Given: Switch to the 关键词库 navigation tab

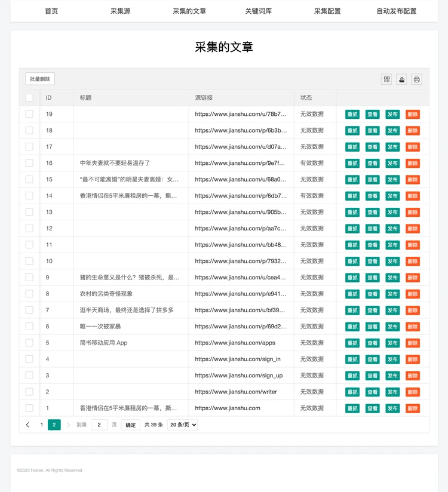Looking at the screenshot, I should [258, 11].
